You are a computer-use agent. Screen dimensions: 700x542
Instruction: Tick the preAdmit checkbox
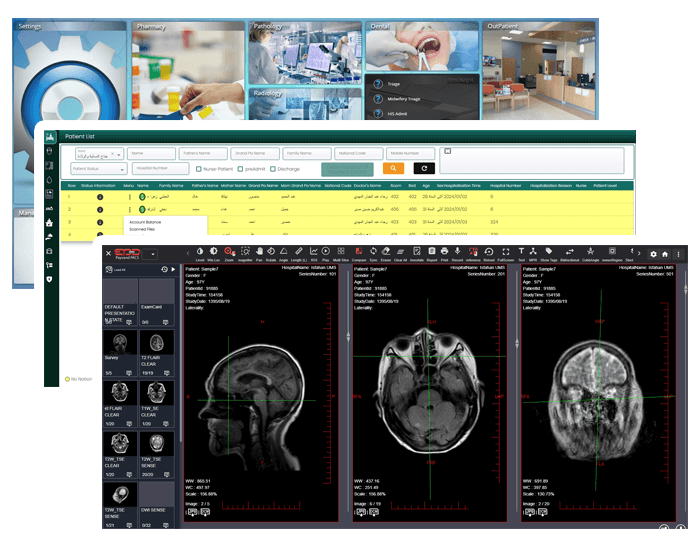pos(240,169)
